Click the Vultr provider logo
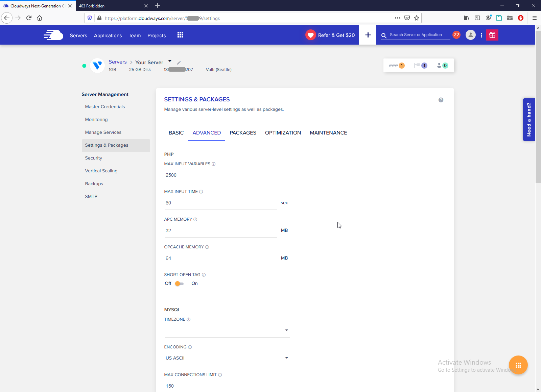Screen dimensions: 541x392 [x=97, y=66]
